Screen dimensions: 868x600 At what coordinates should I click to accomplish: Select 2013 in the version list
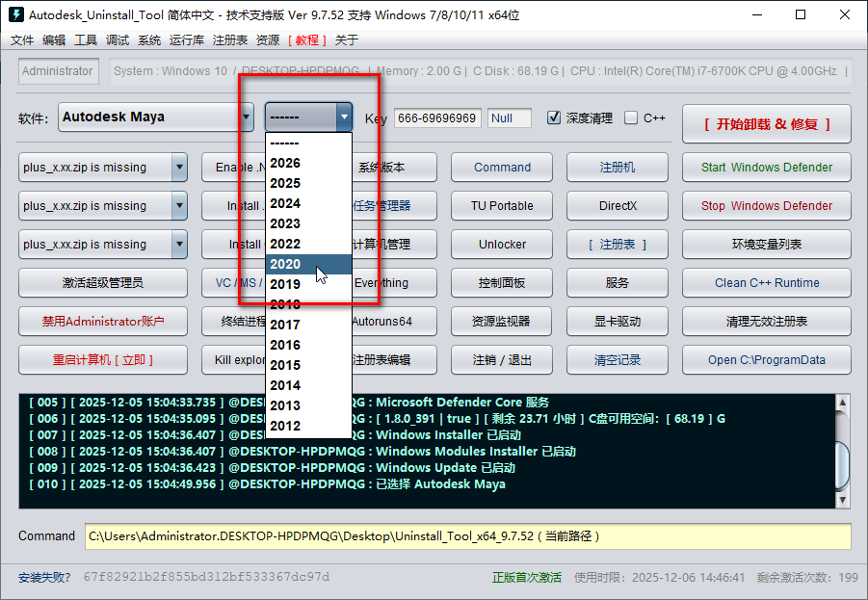(308, 405)
